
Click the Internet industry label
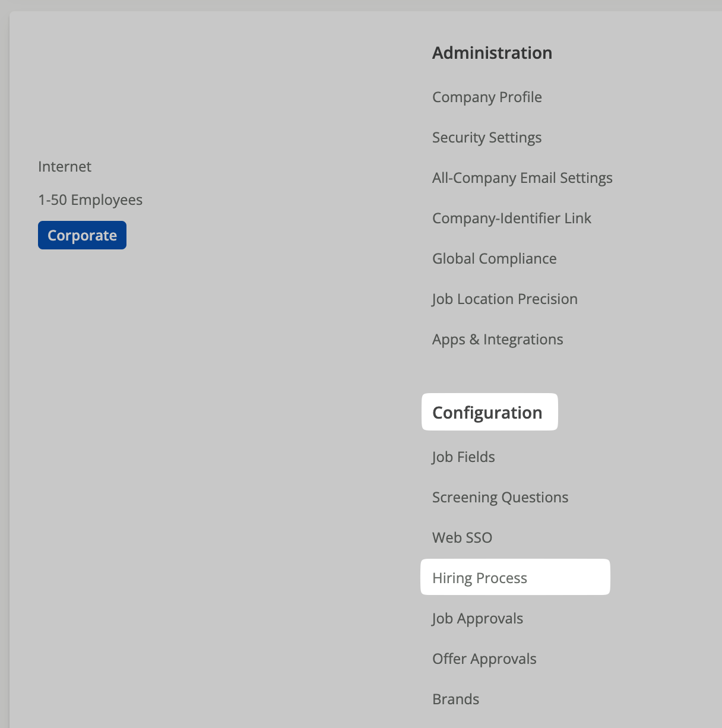(65, 166)
